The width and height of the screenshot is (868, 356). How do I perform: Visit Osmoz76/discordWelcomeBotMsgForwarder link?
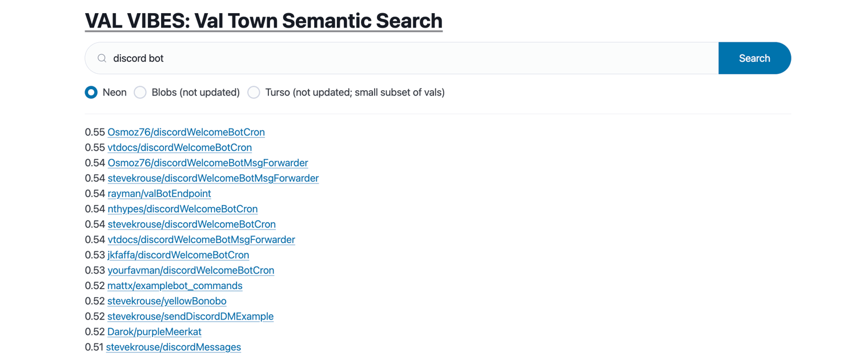208,163
